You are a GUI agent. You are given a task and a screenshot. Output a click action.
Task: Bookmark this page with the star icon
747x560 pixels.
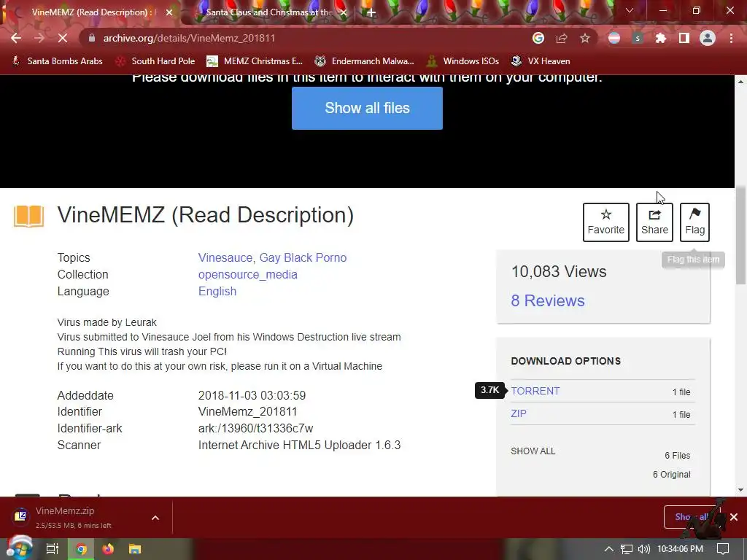pos(585,38)
